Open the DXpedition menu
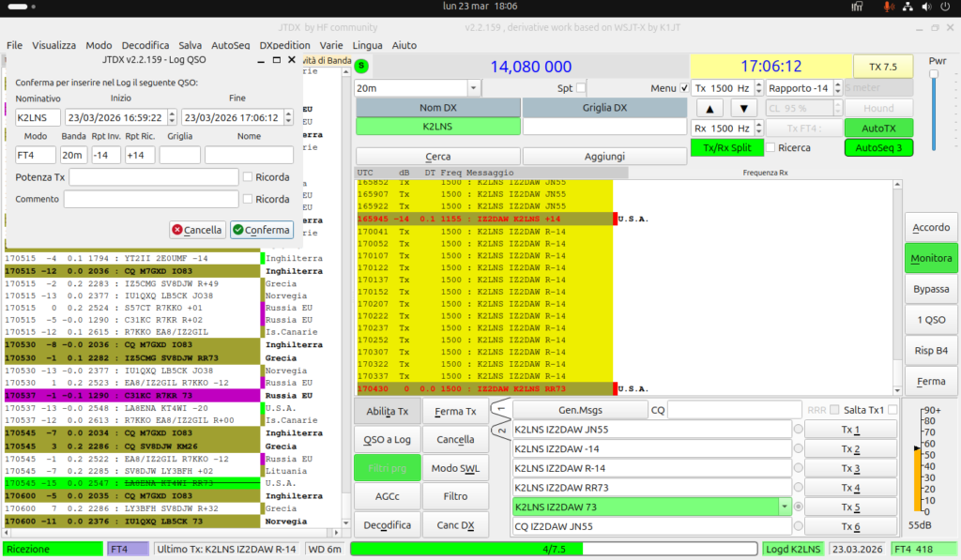This screenshot has width=961, height=560. [284, 45]
